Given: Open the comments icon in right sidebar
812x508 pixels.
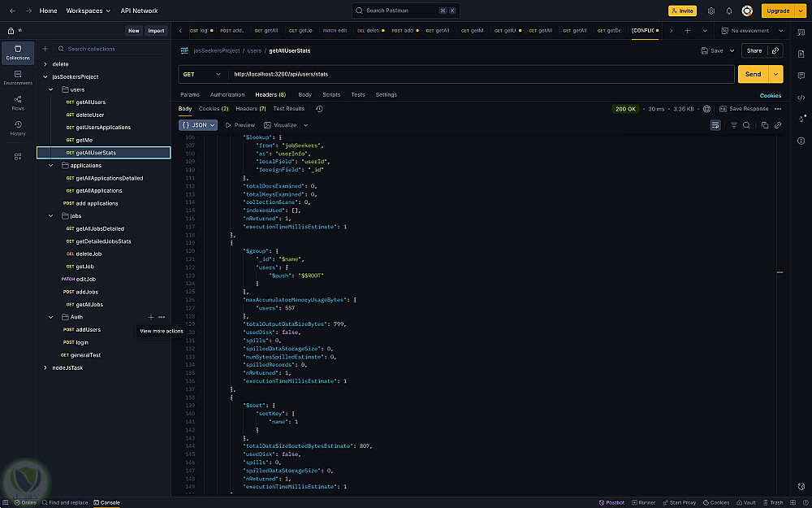Looking at the screenshot, I should pyautogui.click(x=801, y=76).
